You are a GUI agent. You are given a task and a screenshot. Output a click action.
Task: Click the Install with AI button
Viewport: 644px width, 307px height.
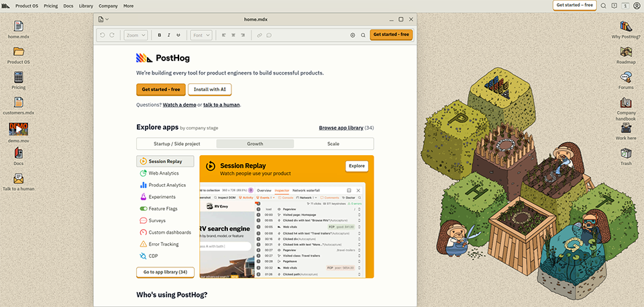(210, 89)
